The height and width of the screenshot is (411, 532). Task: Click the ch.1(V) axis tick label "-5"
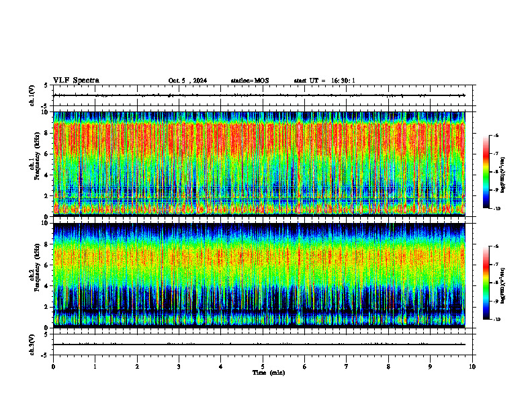(x=46, y=106)
